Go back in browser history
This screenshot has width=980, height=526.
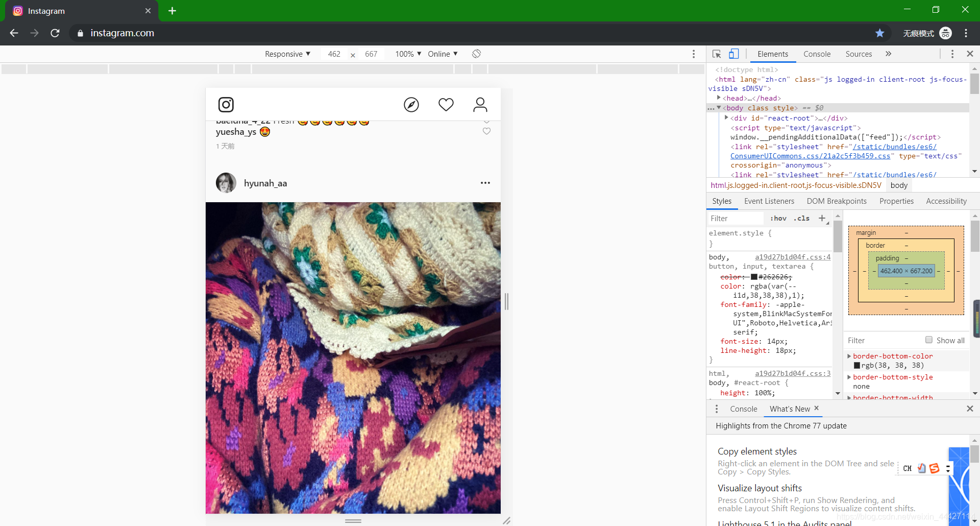point(14,33)
